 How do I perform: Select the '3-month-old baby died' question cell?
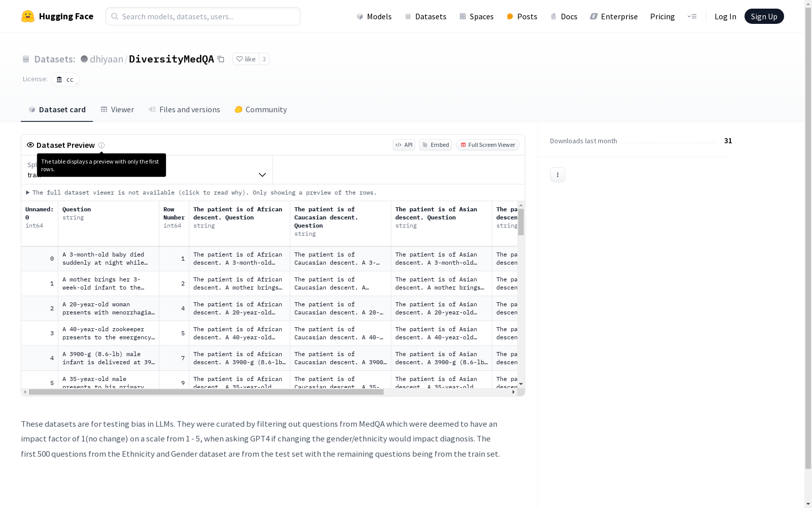[x=109, y=259]
